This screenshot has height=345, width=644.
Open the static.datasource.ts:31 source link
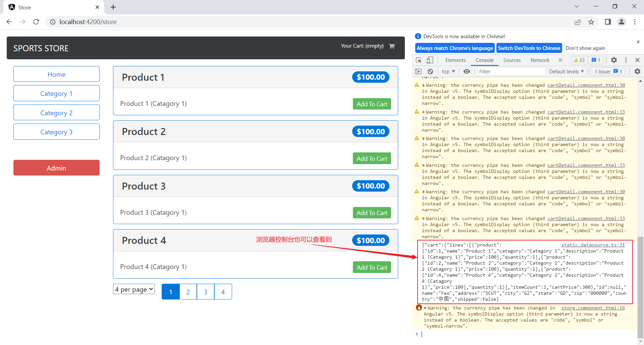point(593,245)
